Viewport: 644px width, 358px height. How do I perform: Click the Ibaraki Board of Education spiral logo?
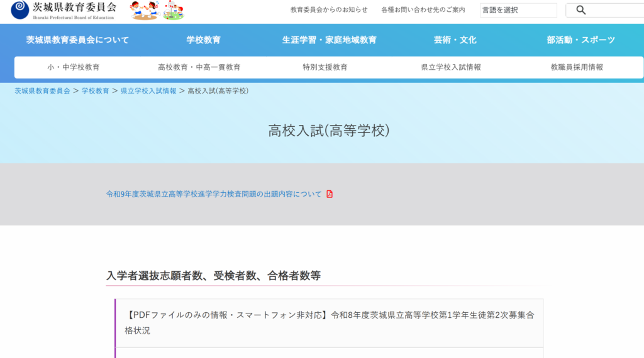pos(19,10)
